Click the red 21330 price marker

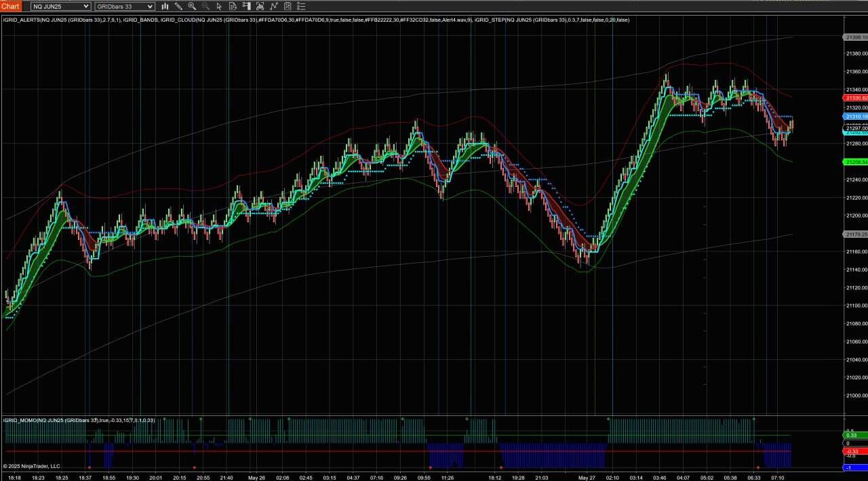[856, 98]
